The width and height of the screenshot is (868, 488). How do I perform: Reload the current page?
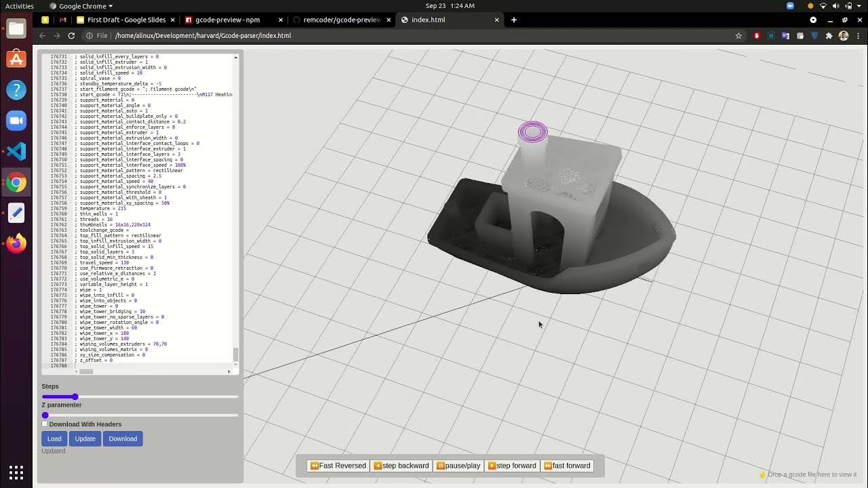[x=71, y=35]
